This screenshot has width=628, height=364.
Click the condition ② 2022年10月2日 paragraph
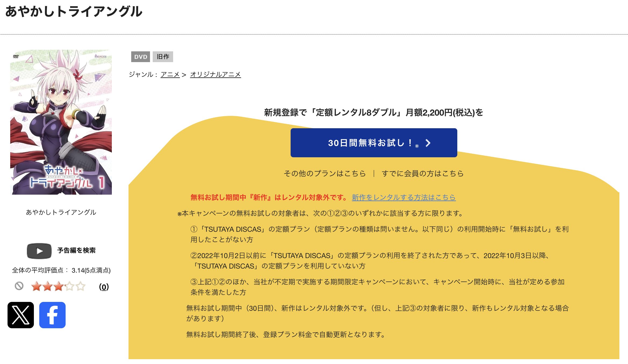coord(370,260)
